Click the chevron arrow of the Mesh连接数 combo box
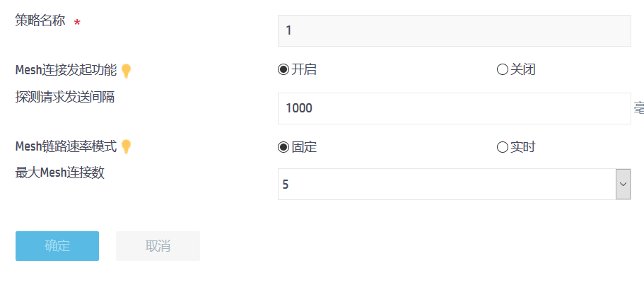 click(x=623, y=184)
